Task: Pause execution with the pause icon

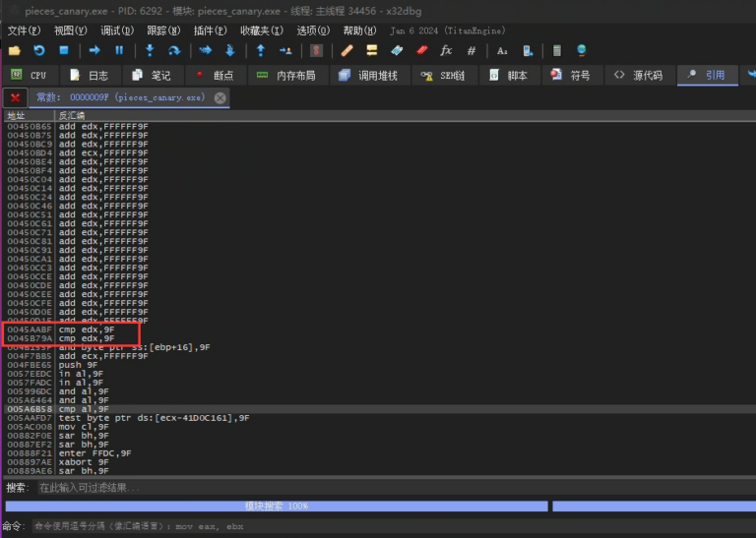Action: coord(119,50)
